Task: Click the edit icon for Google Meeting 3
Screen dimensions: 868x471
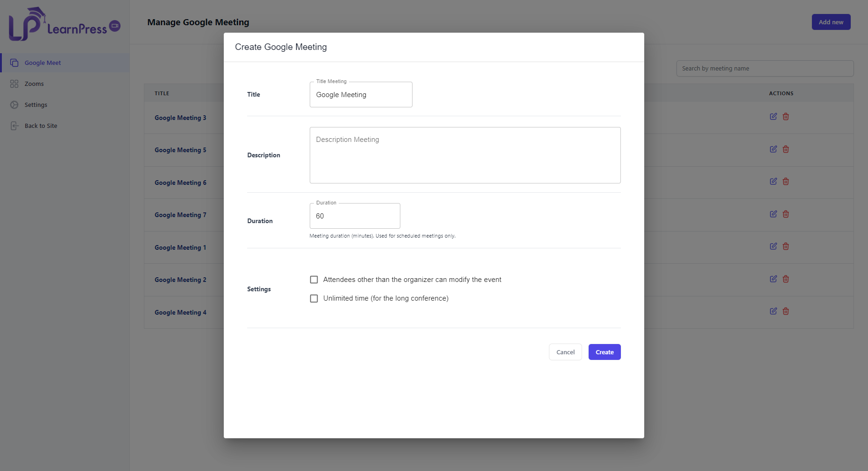Action: point(773,117)
